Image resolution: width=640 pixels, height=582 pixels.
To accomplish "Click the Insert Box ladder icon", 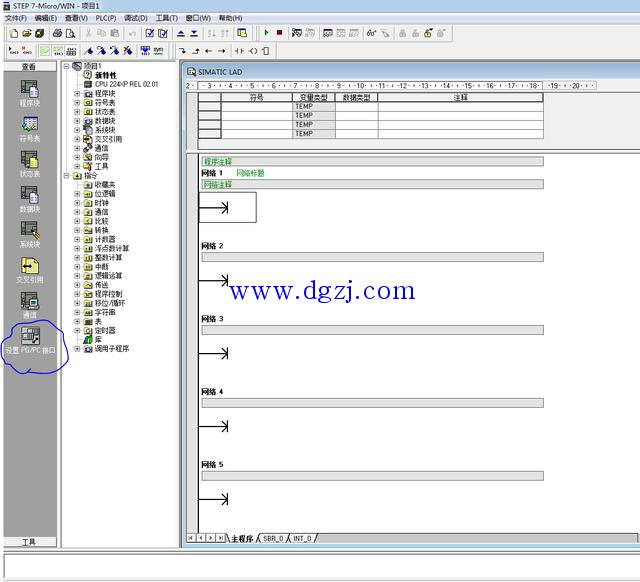I will pos(266,51).
